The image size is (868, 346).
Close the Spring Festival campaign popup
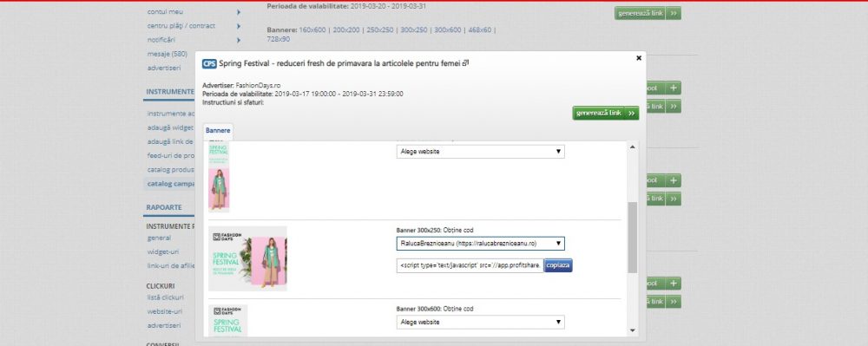tap(639, 57)
